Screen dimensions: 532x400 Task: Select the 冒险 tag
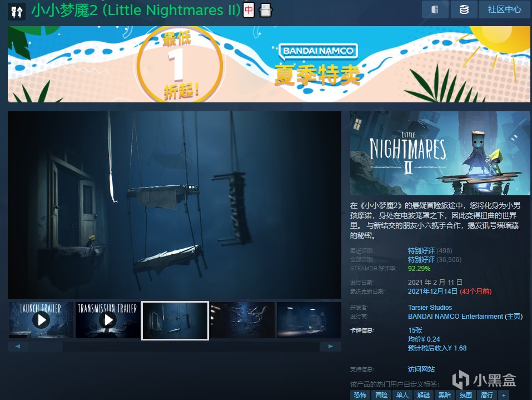coord(381,395)
